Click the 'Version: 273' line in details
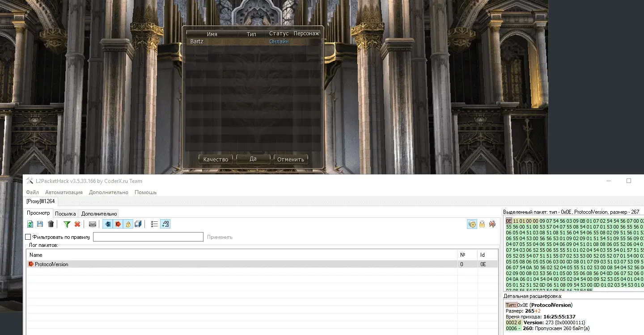 coord(545,322)
